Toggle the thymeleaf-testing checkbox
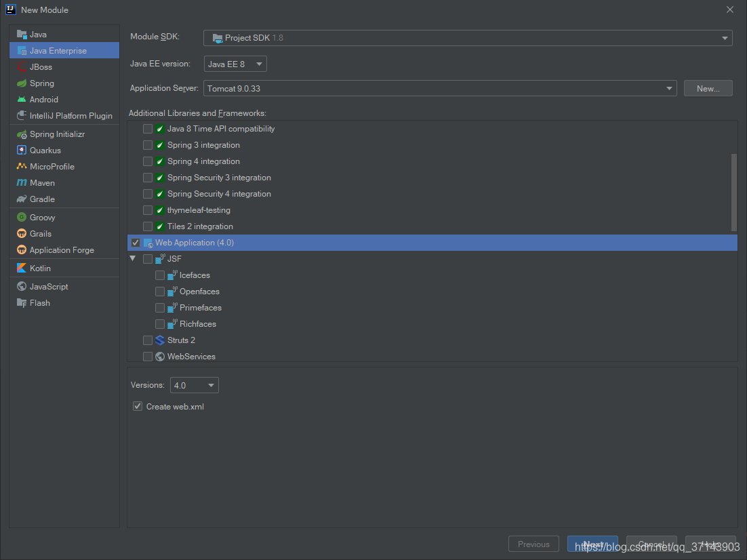The image size is (747, 560). click(148, 210)
